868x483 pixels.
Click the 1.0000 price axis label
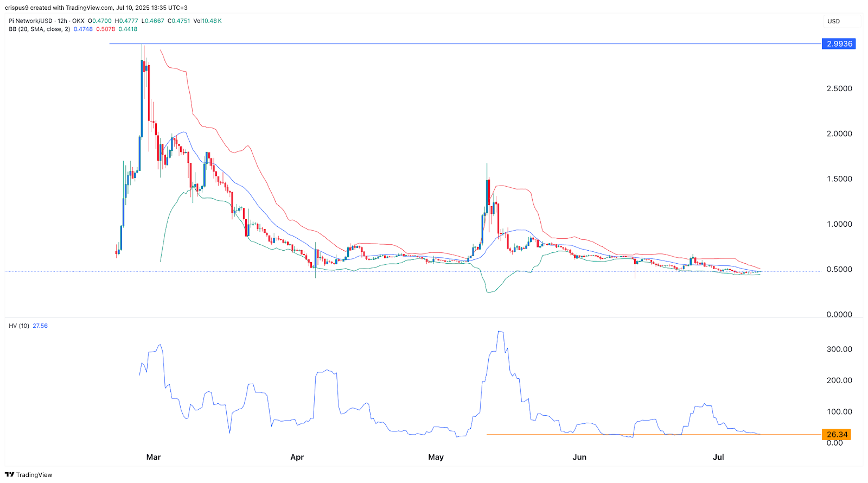(x=839, y=224)
